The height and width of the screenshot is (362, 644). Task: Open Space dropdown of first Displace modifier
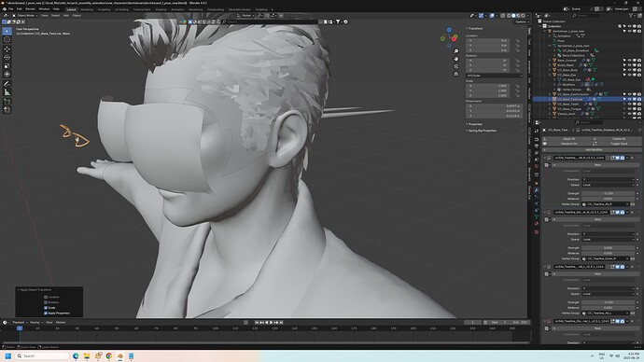(x=608, y=185)
